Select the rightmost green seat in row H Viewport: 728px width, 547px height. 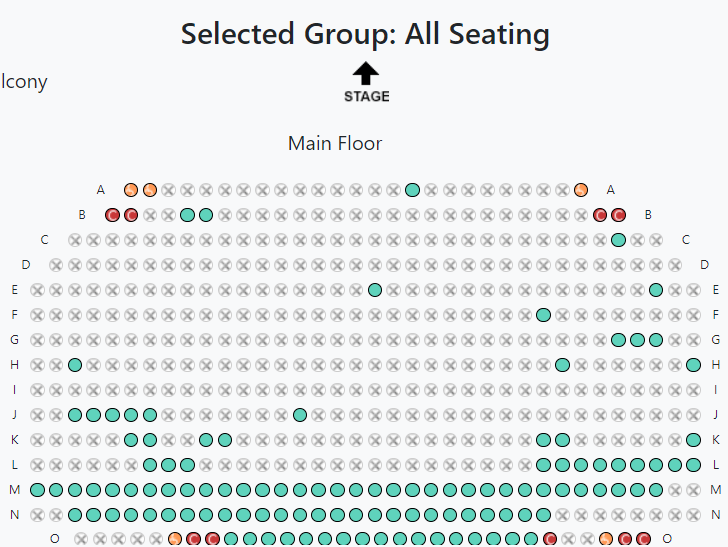coord(693,365)
